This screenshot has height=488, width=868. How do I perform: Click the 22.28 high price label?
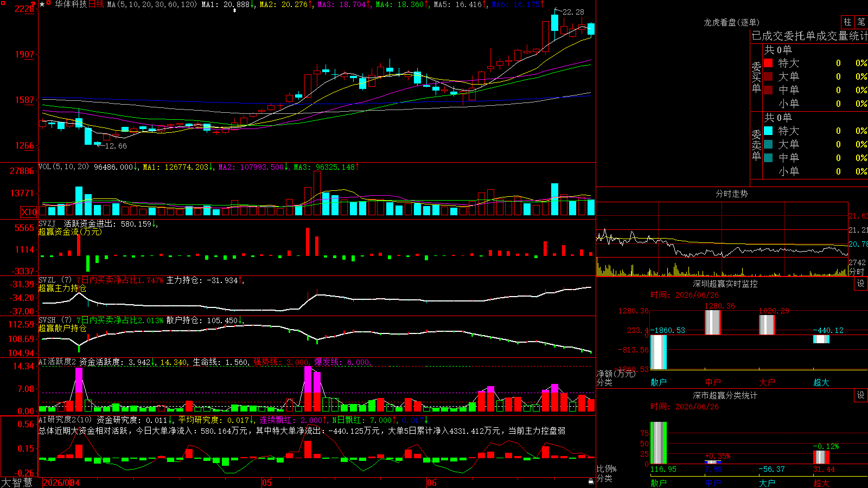573,12
